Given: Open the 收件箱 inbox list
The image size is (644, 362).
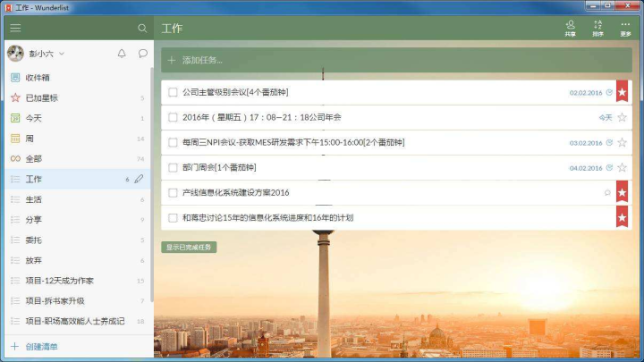Looking at the screenshot, I should 78,78.
